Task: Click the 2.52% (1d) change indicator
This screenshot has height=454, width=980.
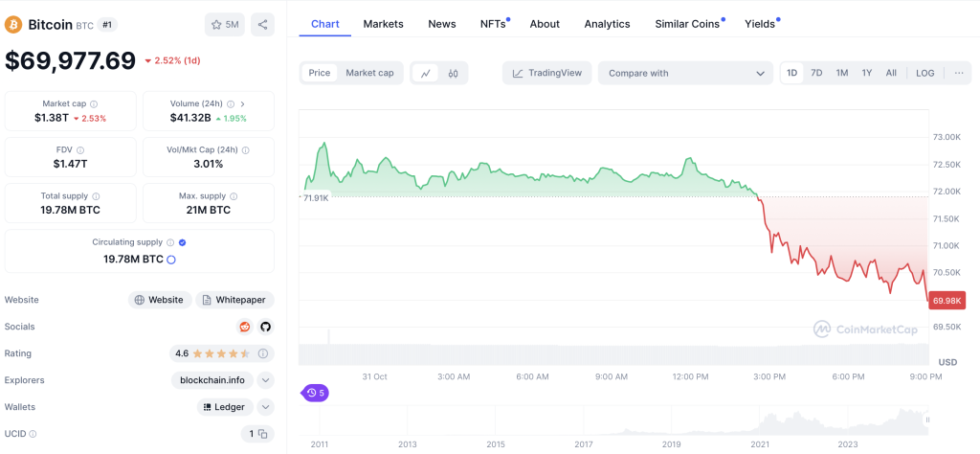Action: (172, 60)
